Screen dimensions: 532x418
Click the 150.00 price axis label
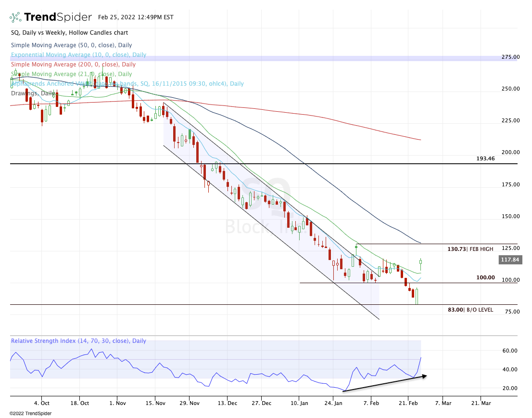(x=511, y=216)
